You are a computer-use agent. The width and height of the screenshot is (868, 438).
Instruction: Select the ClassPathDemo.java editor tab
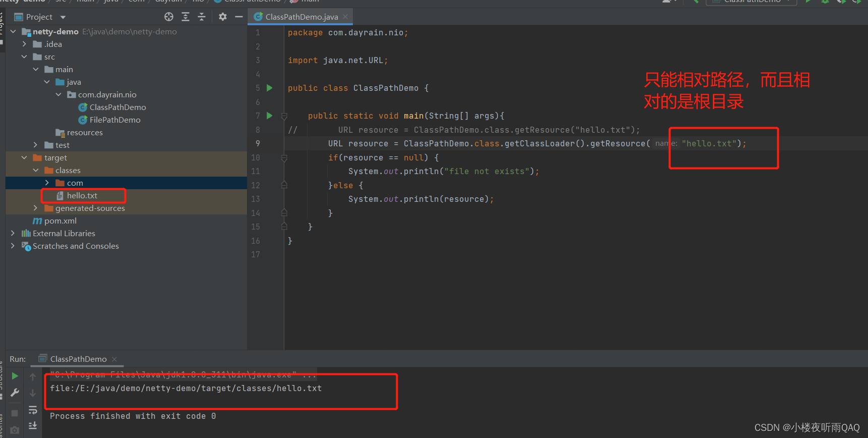pyautogui.click(x=301, y=17)
